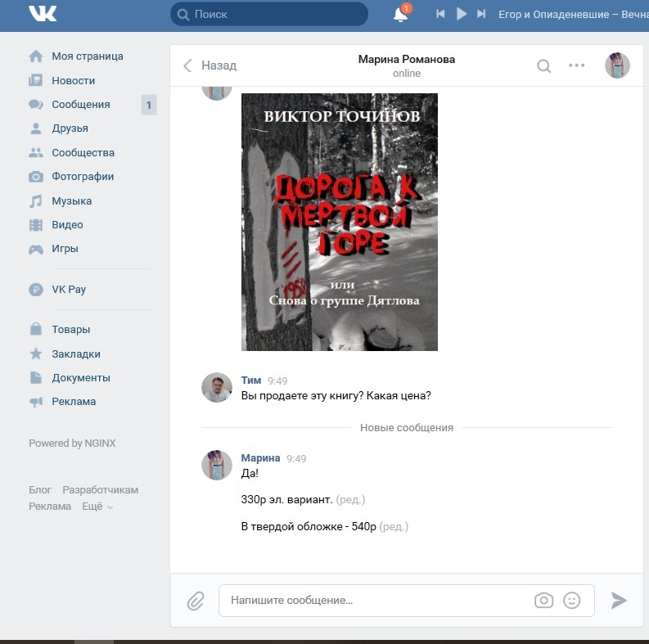Expand the Ещё footer dropdown
The height and width of the screenshot is (644, 649).
pyautogui.click(x=97, y=507)
